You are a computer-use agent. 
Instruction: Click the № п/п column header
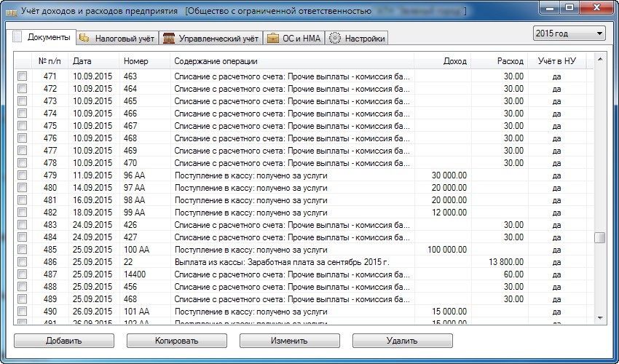[50, 61]
